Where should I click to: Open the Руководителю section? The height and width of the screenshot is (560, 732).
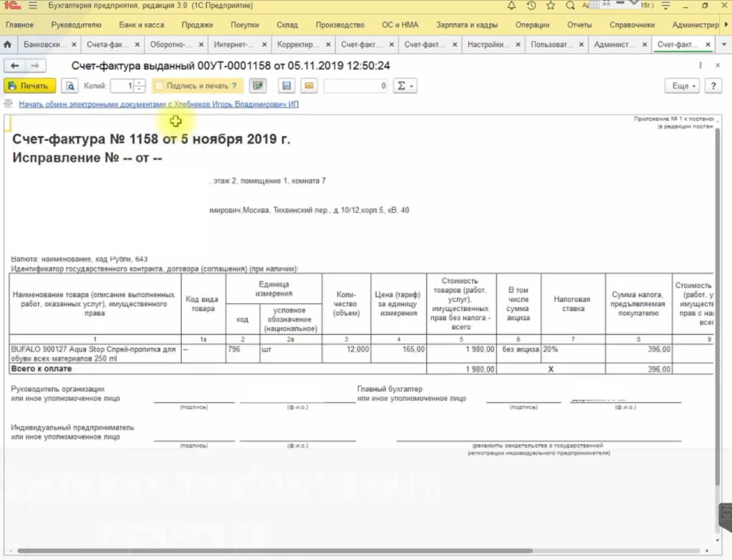[76, 25]
